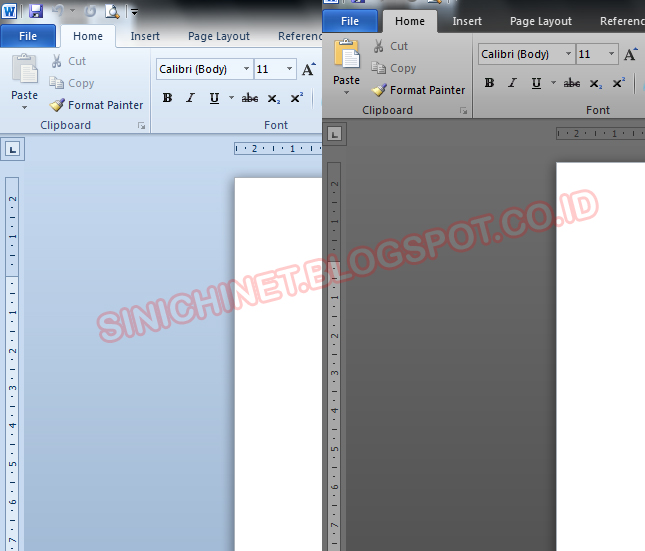Select the Home tab in the left blue window
This screenshot has width=645, height=551.
pyautogui.click(x=88, y=36)
